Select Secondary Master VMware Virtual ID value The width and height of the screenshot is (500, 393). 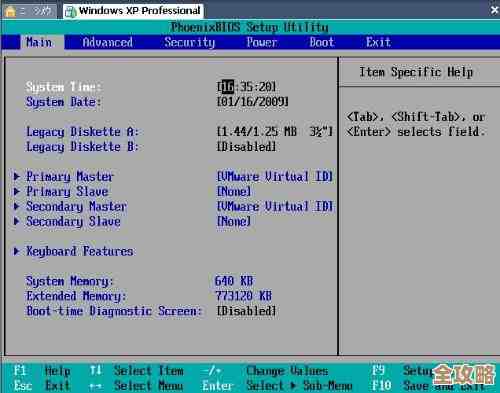point(275,207)
